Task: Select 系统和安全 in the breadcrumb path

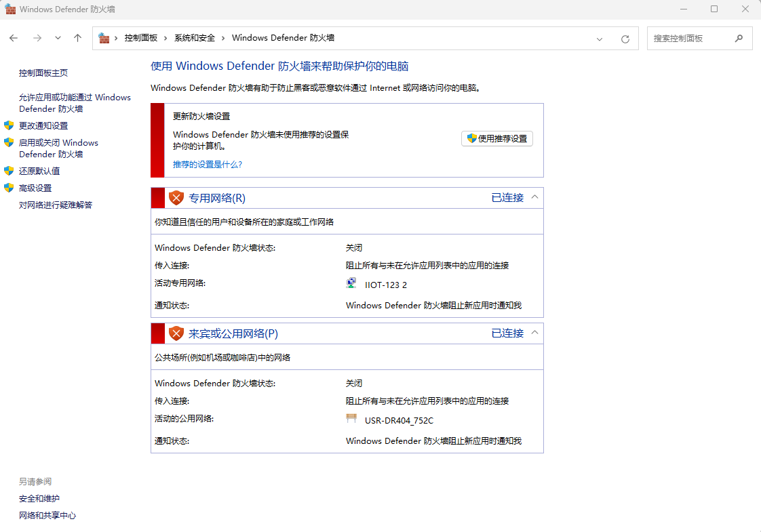Action: pos(195,38)
